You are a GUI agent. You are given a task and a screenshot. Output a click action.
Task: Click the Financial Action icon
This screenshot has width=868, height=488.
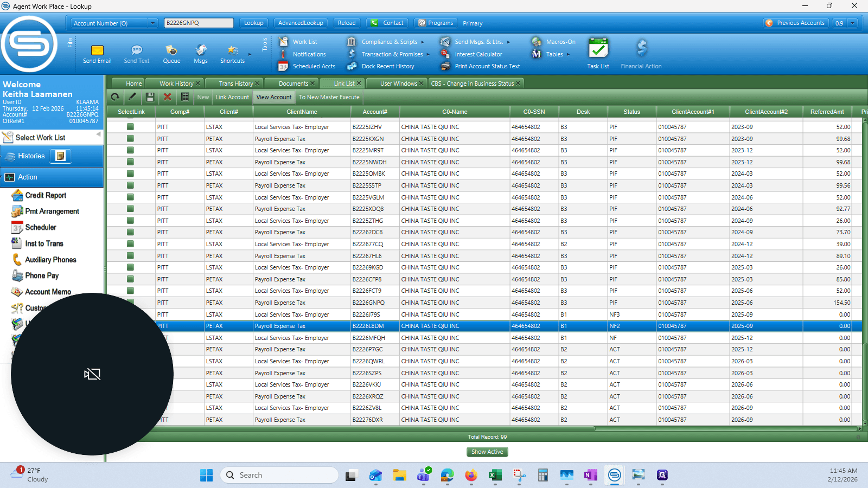[641, 53]
